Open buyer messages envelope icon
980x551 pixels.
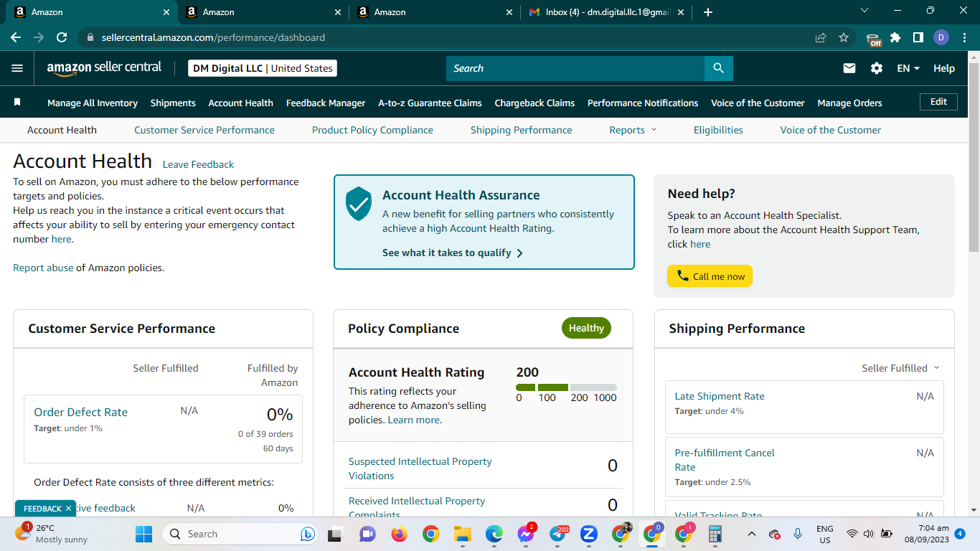tap(849, 68)
